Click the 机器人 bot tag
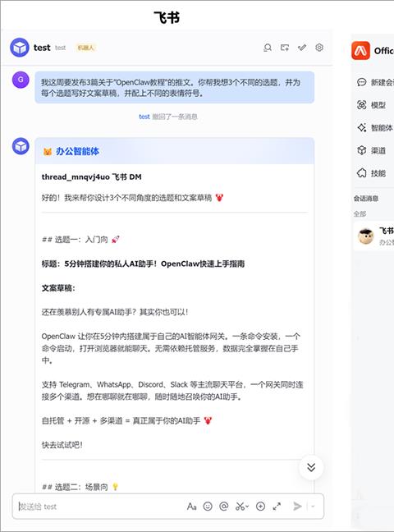This screenshot has height=532, width=394. point(85,48)
